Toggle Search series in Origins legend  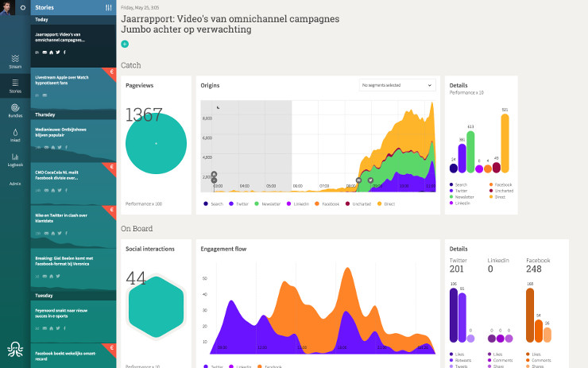(215, 203)
